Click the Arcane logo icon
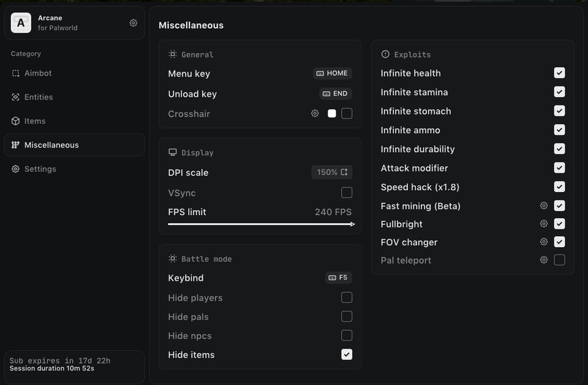This screenshot has width=588, height=385. pos(21,23)
